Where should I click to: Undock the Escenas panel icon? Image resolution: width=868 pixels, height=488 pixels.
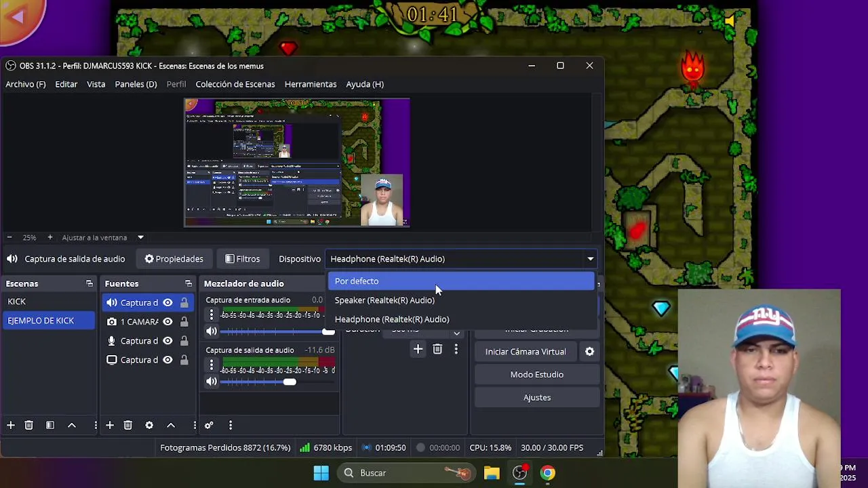90,283
